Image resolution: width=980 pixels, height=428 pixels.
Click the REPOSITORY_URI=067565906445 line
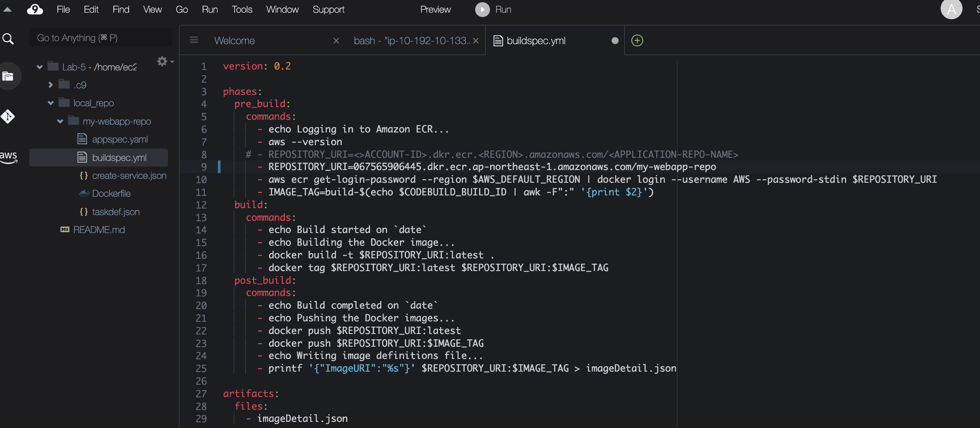(x=492, y=167)
